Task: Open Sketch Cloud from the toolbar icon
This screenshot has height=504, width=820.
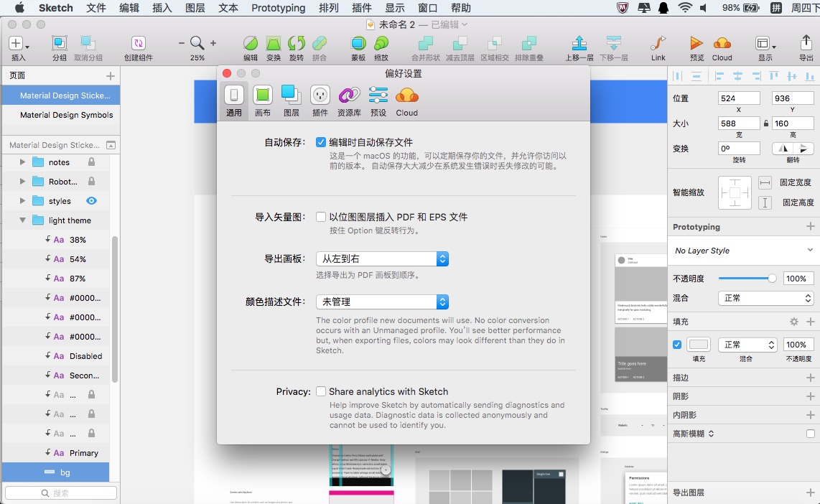Action: [721, 42]
